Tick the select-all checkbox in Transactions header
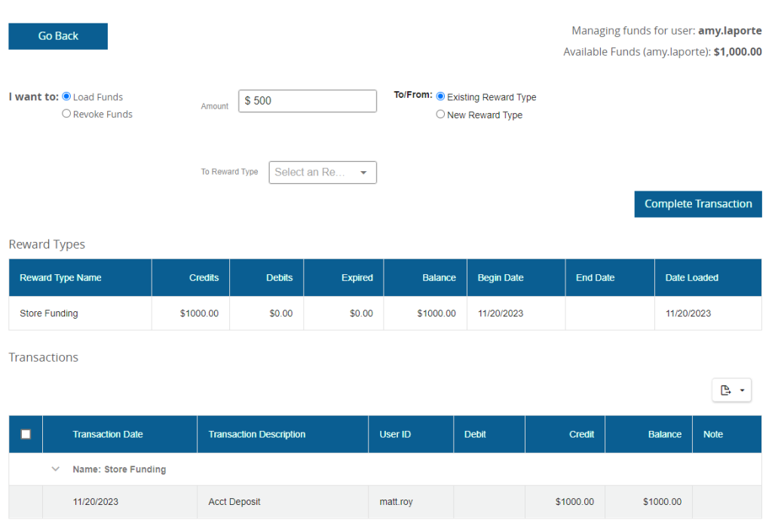772x532 pixels. point(26,434)
